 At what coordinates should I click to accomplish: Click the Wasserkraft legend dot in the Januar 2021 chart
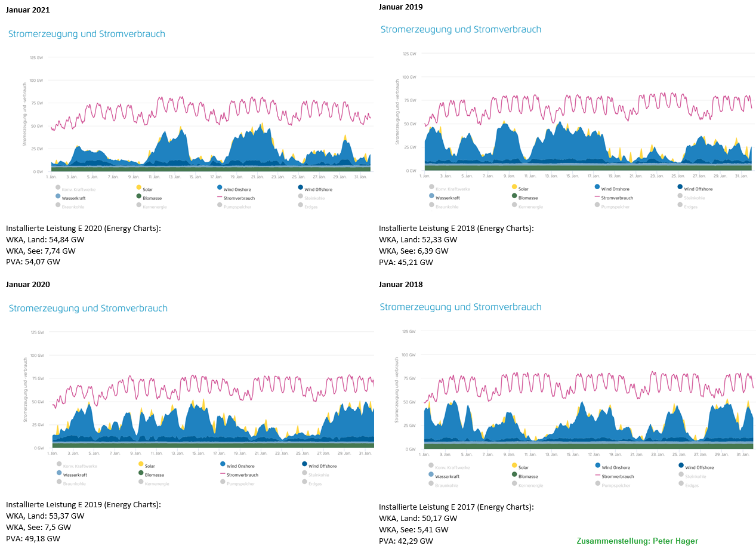click(x=58, y=196)
